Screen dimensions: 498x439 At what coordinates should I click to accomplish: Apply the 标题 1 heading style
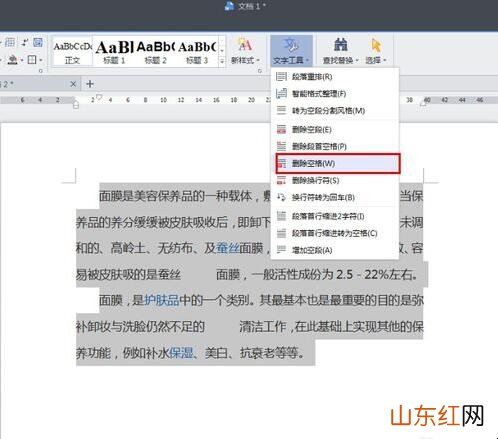click(x=114, y=52)
